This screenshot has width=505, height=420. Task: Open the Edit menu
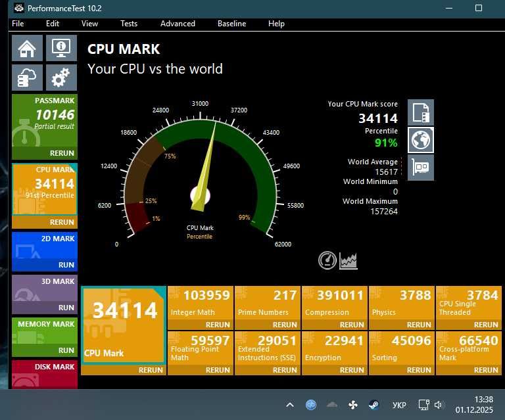(53, 24)
